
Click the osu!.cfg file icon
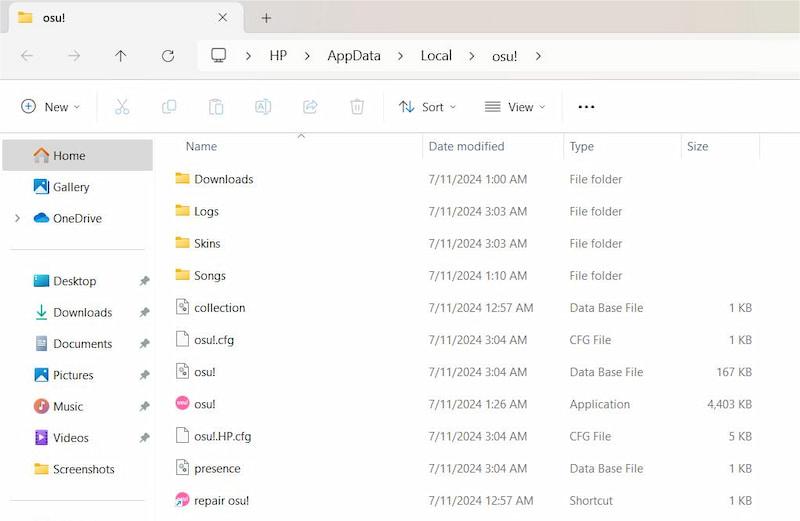(x=182, y=339)
